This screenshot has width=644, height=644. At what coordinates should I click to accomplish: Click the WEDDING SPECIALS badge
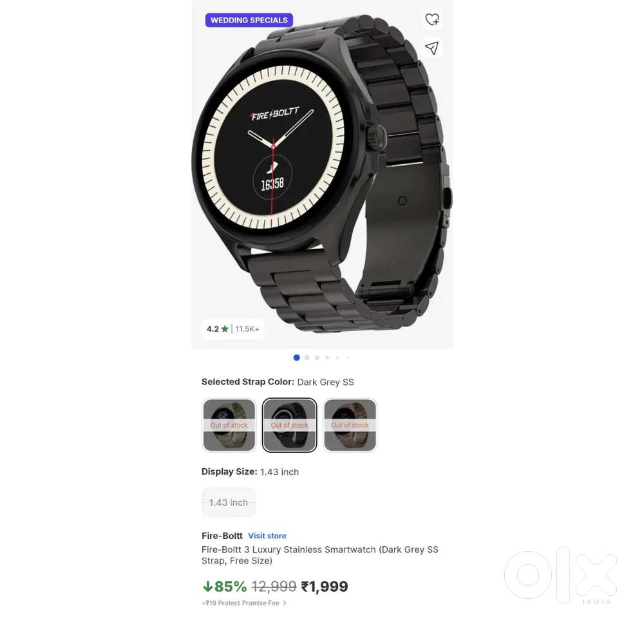(x=249, y=20)
